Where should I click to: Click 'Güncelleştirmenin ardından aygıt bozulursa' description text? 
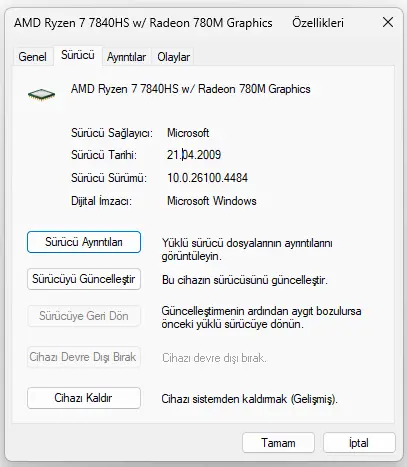point(261,318)
